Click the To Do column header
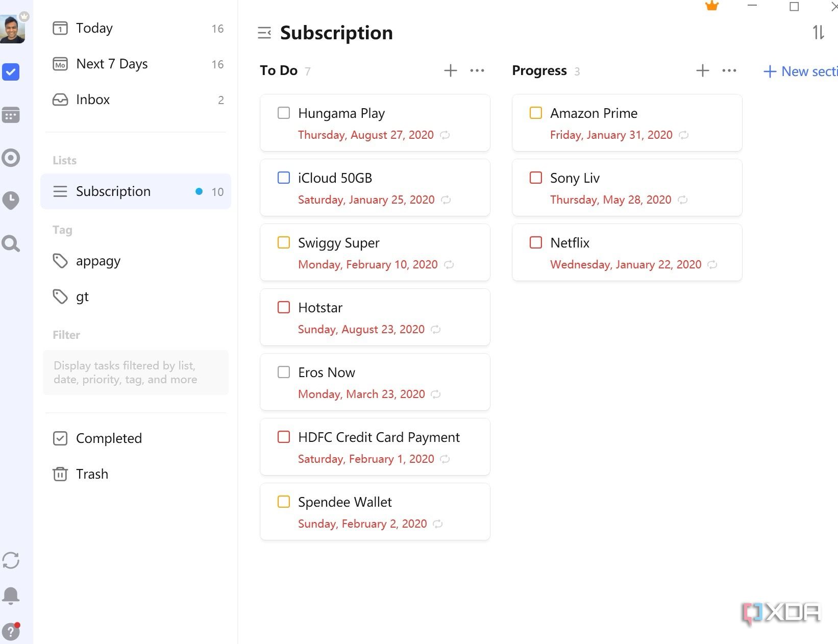 tap(279, 70)
